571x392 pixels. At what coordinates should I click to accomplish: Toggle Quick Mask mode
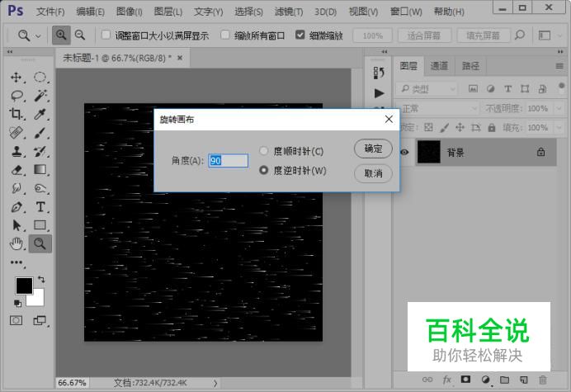16,320
